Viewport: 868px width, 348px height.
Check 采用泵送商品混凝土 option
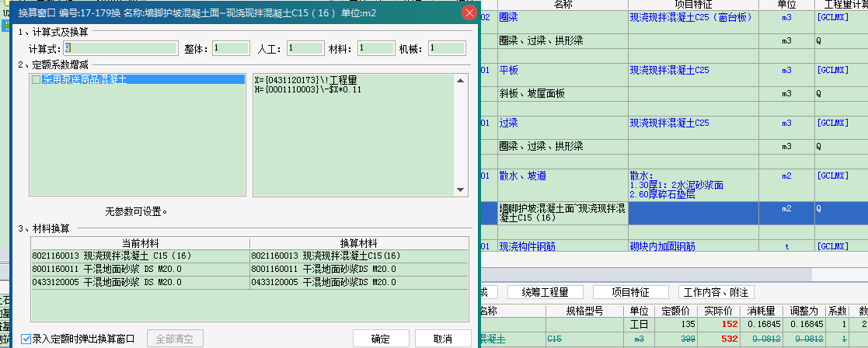click(36, 80)
